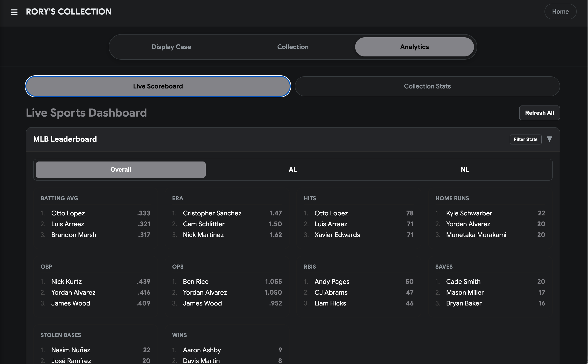Image resolution: width=588 pixels, height=364 pixels.
Task: Select the HITS category label
Action: pos(310,198)
